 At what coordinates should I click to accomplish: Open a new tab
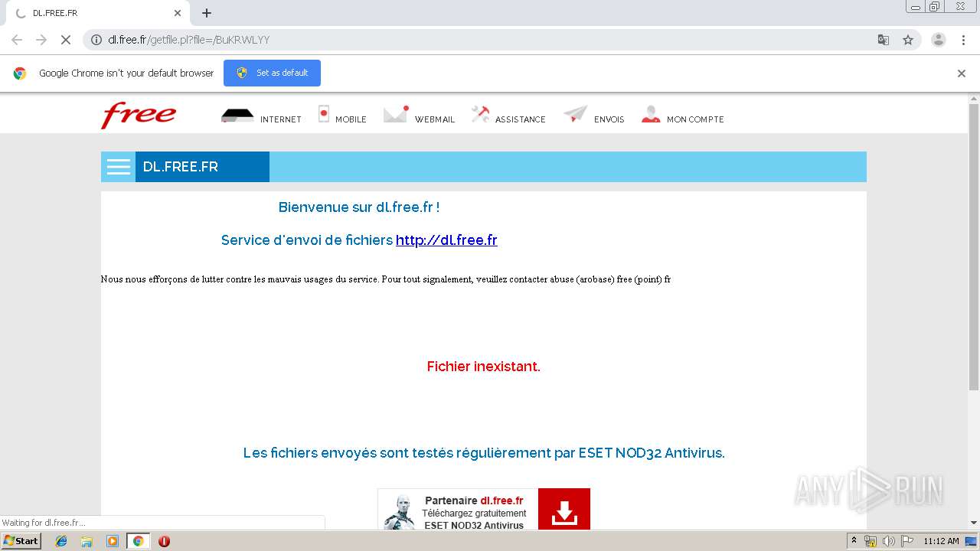point(207,13)
